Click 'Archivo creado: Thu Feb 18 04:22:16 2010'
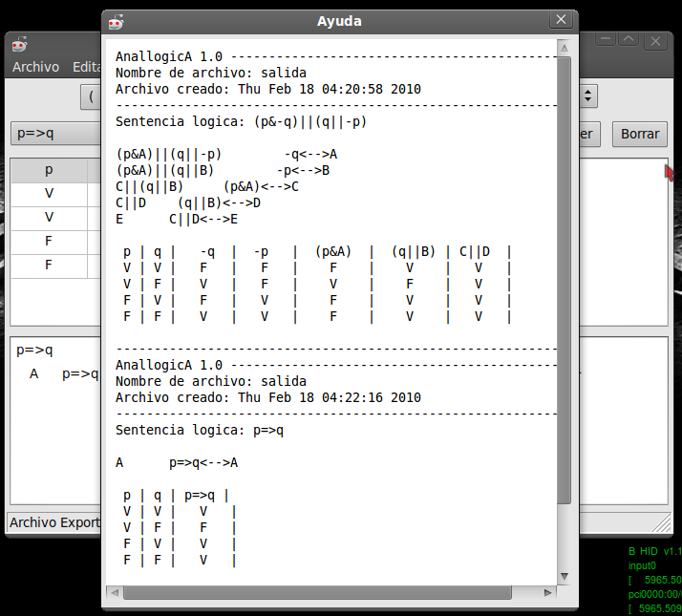 (267, 397)
